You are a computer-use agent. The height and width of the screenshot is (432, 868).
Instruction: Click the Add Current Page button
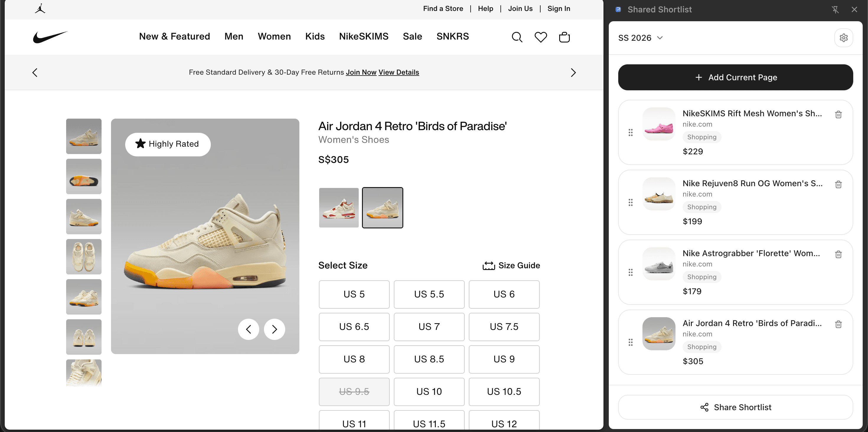(735, 77)
